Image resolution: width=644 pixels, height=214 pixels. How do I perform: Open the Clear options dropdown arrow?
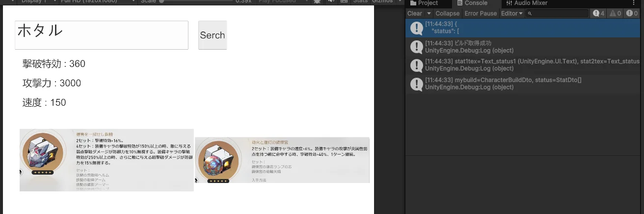point(429,13)
